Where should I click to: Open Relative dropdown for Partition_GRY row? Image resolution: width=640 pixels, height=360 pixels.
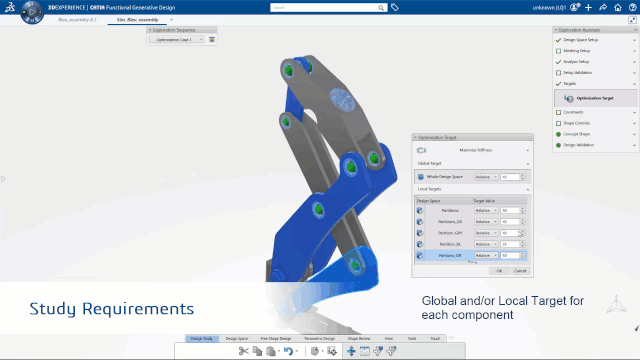click(486, 233)
